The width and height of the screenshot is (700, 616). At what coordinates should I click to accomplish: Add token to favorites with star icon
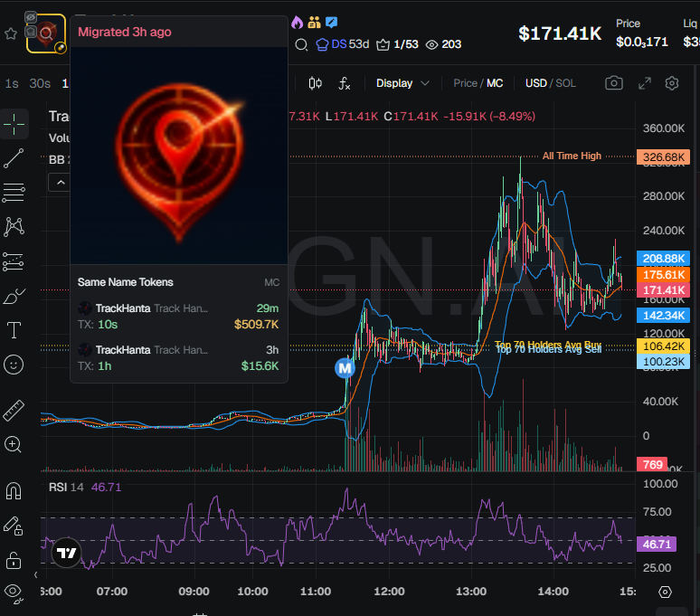[x=11, y=33]
